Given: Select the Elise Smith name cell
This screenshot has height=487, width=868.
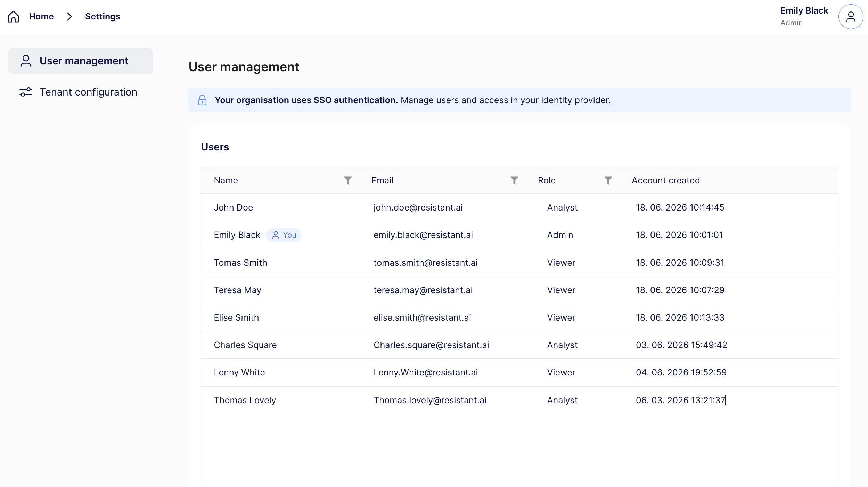Looking at the screenshot, I should pos(236,318).
